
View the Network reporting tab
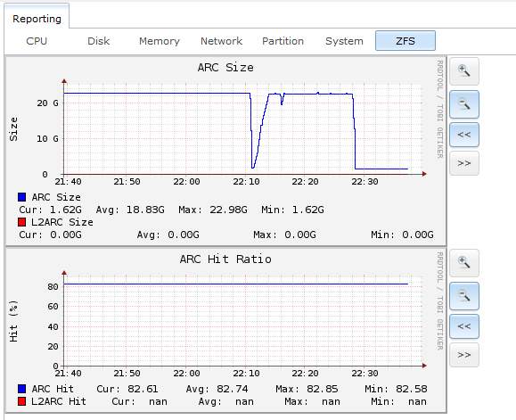pos(222,41)
